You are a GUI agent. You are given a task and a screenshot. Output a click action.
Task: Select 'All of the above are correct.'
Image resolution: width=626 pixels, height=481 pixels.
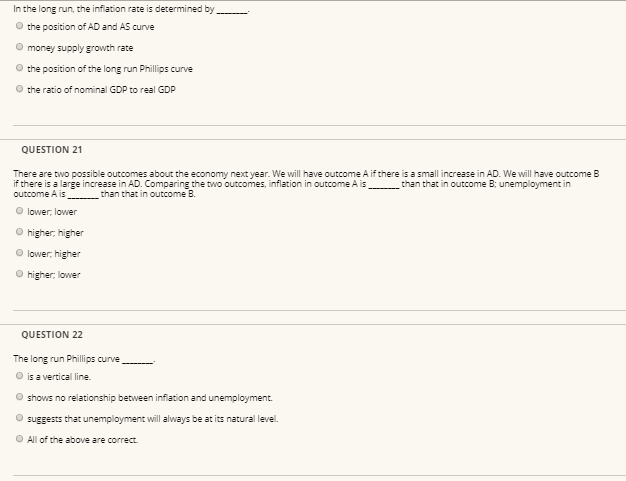pos(19,439)
